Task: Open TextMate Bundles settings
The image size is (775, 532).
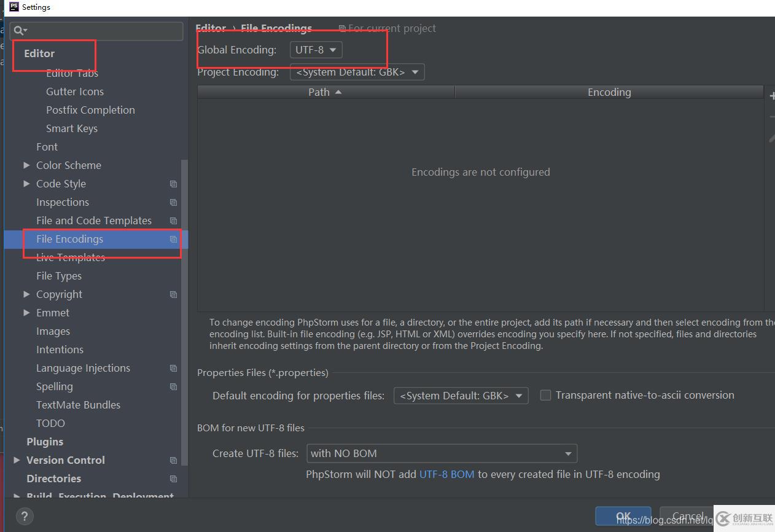Action: point(78,405)
